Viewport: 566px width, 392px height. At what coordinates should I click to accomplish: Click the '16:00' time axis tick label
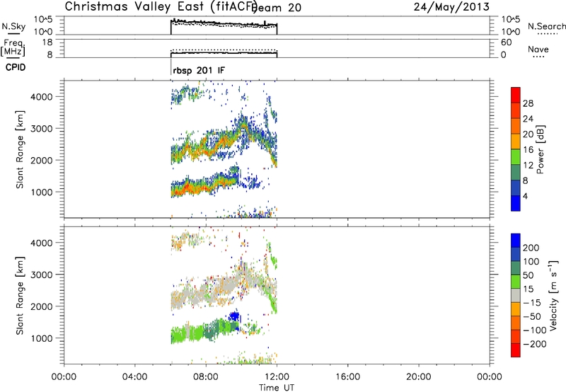347,377
